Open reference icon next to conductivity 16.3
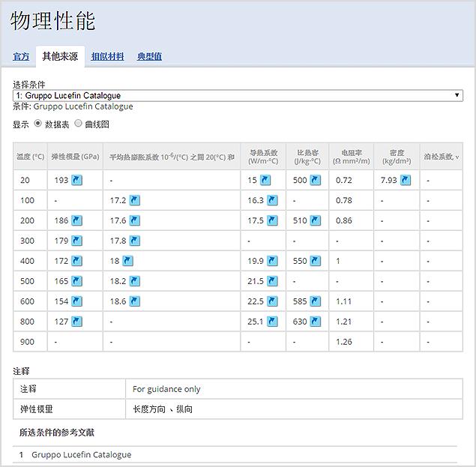 click(272, 200)
